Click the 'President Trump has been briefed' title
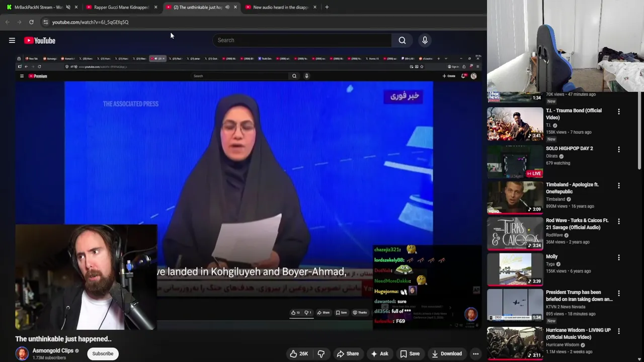644x362 pixels. click(579, 296)
